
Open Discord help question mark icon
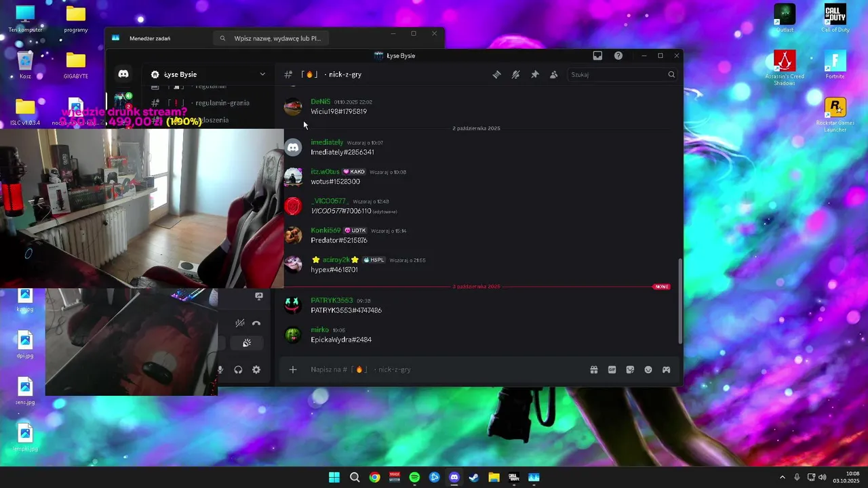tap(618, 56)
